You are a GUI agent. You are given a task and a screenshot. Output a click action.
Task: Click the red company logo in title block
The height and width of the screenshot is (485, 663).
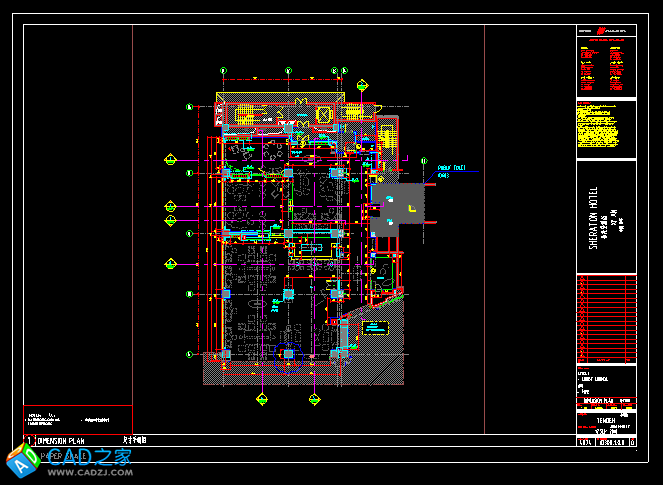click(603, 32)
